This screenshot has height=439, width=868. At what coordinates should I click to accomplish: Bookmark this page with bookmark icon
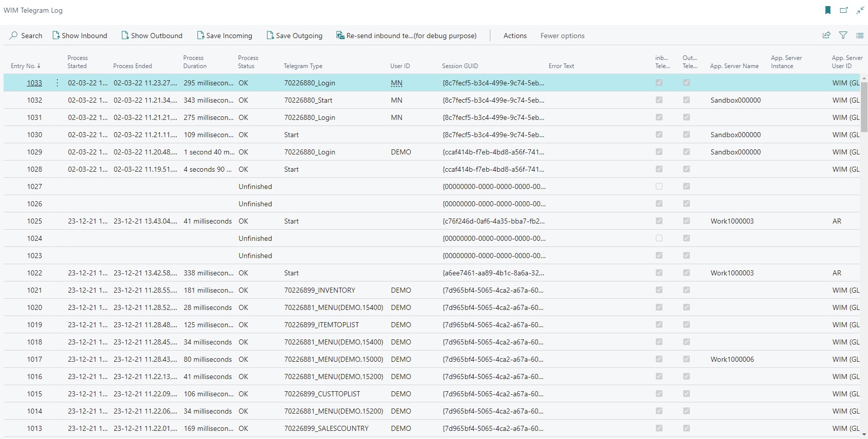[828, 10]
